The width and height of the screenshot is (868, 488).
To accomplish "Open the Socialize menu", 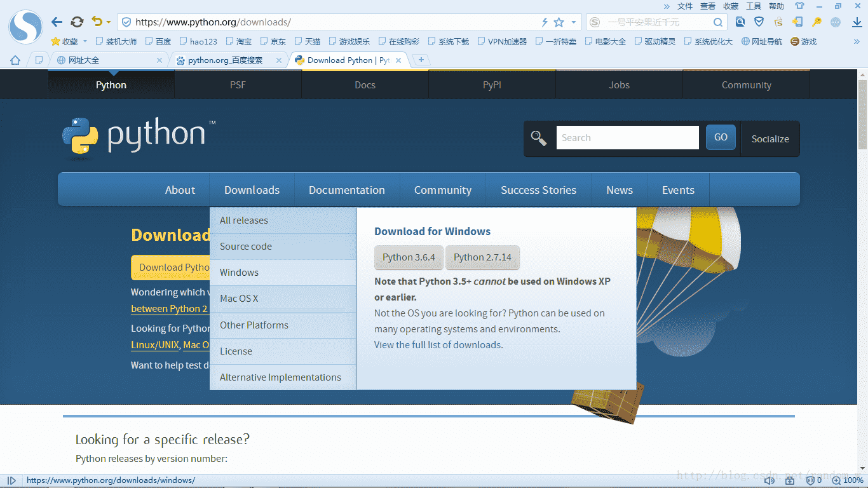I will 770,139.
